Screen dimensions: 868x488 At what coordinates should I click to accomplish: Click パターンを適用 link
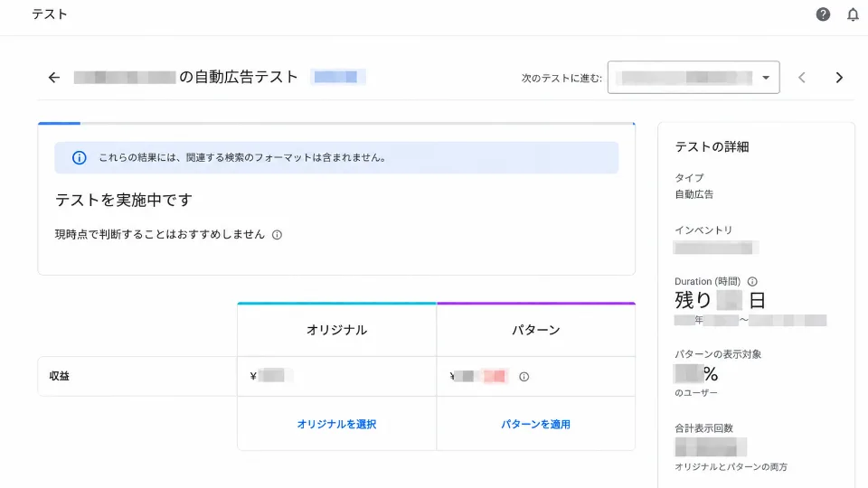(535, 425)
